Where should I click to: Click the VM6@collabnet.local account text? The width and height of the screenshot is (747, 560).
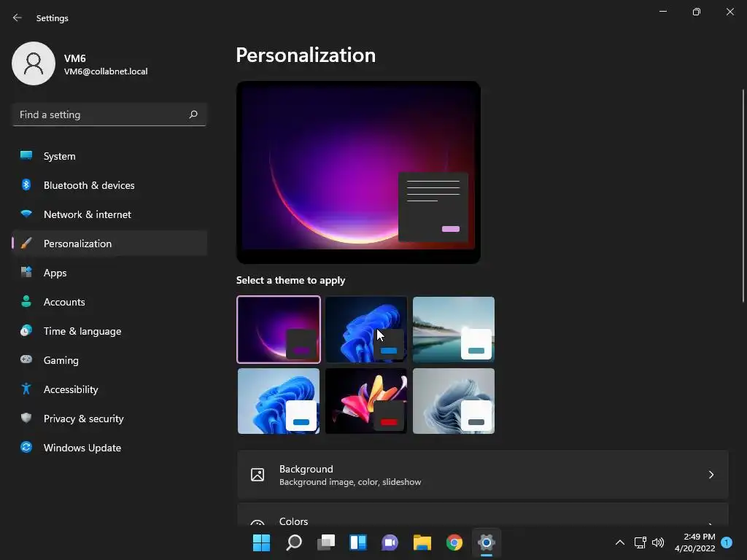click(x=106, y=71)
